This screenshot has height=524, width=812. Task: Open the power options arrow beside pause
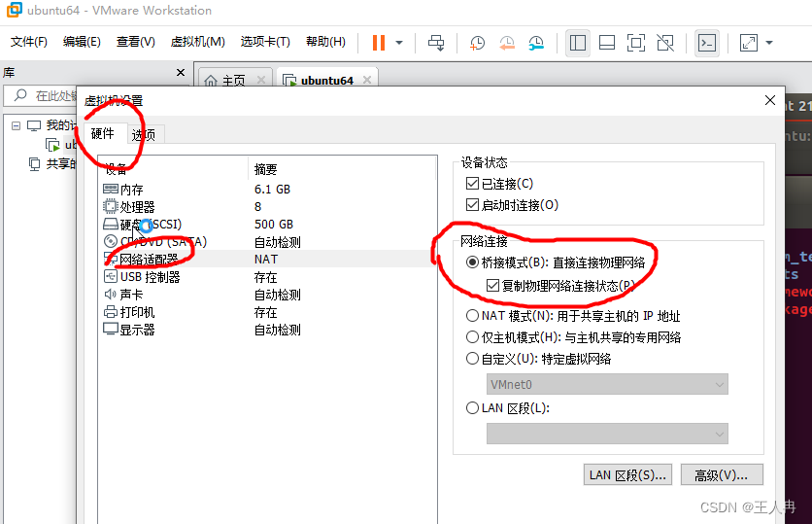click(x=399, y=43)
